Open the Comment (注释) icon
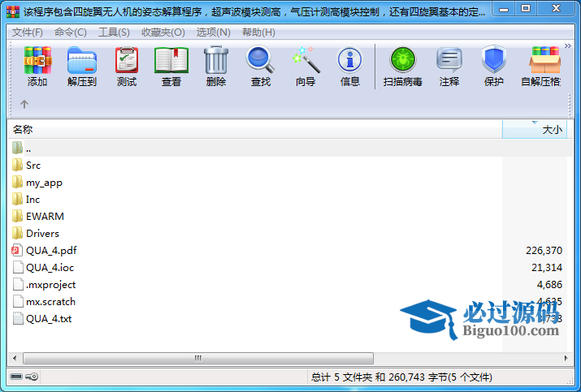Image resolution: width=581 pixels, height=392 pixels. click(x=449, y=67)
